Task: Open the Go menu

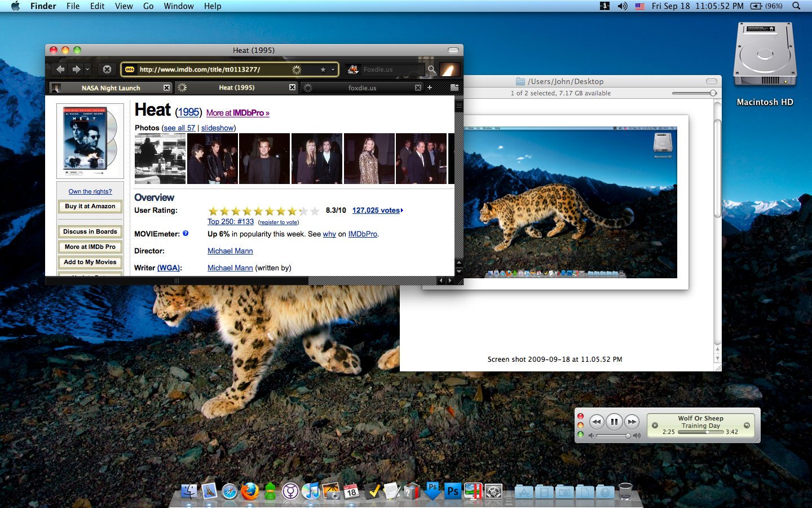Action: point(148,6)
